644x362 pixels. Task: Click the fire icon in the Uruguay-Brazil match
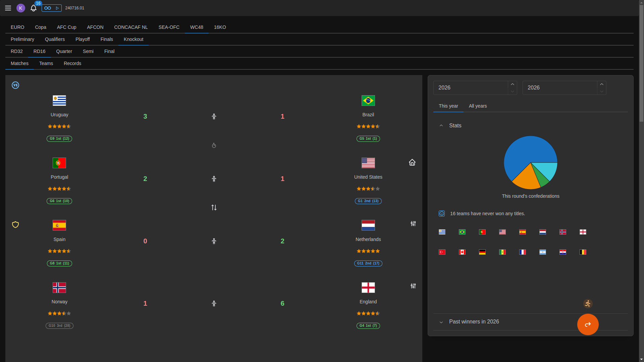point(214,145)
